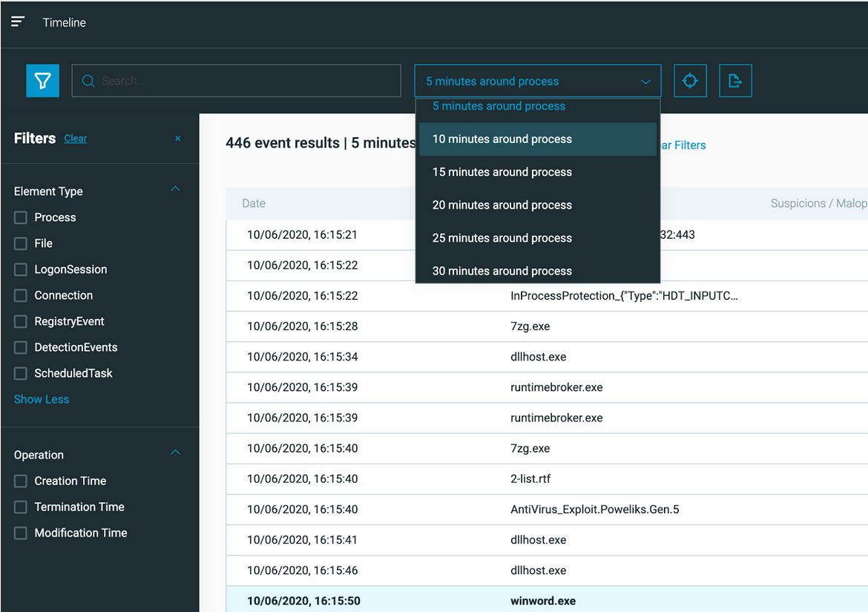
Task: Open the time range dropdown
Action: 537,80
